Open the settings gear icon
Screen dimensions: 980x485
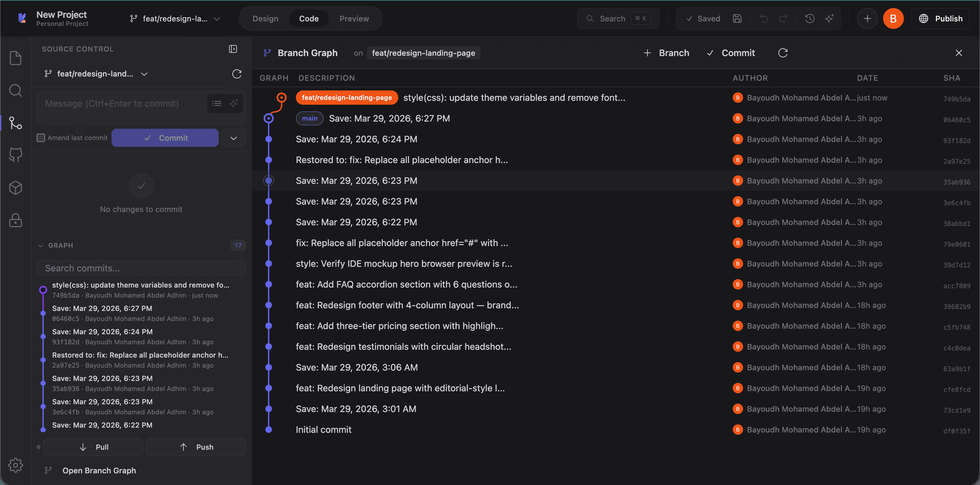pos(15,465)
